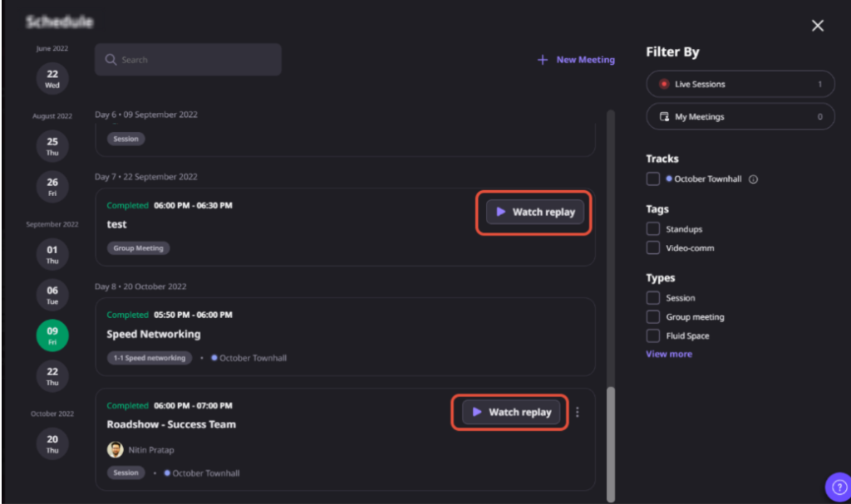Watch replay of the test meeting
The width and height of the screenshot is (851, 504).
coord(535,213)
